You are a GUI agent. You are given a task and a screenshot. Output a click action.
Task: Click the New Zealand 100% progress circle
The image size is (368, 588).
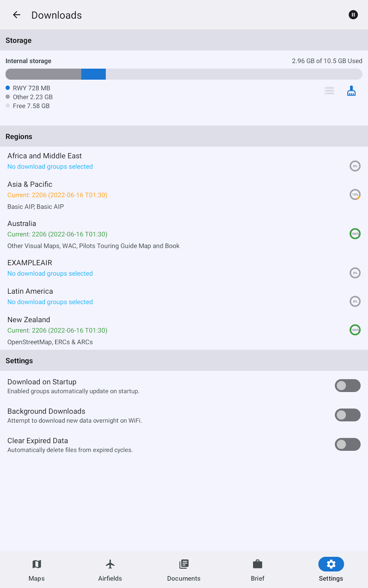[355, 330]
